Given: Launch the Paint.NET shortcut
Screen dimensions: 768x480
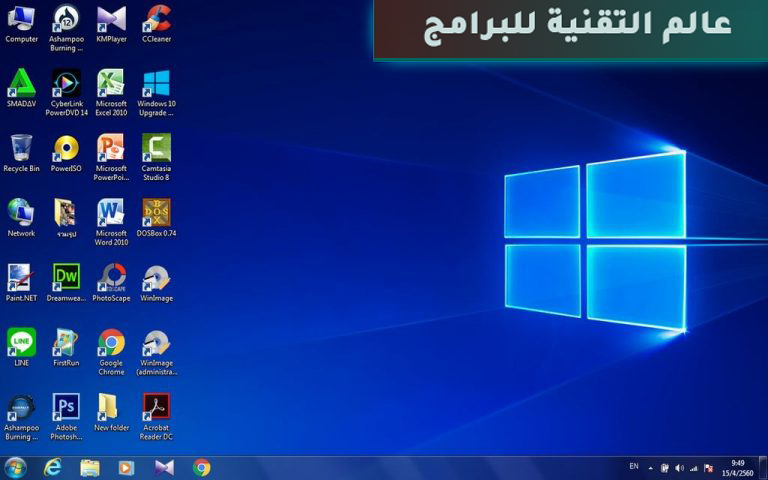Looking at the screenshot, I should [21, 283].
